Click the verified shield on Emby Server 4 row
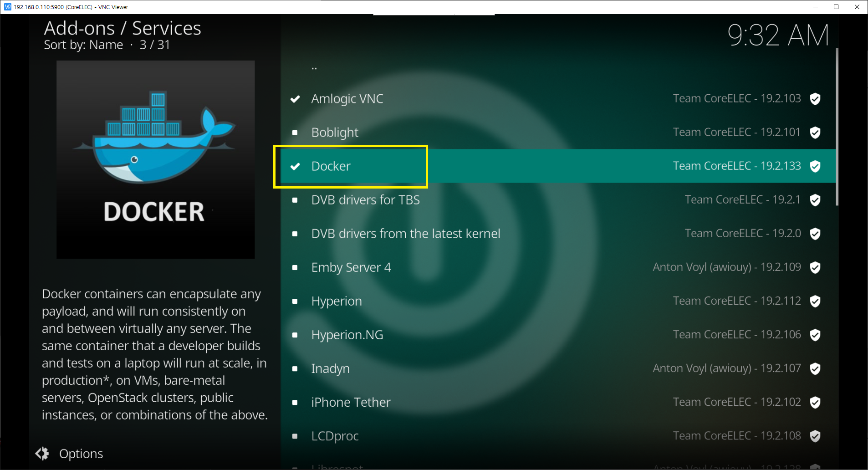Screen dimensions: 868x470 pyautogui.click(x=815, y=267)
